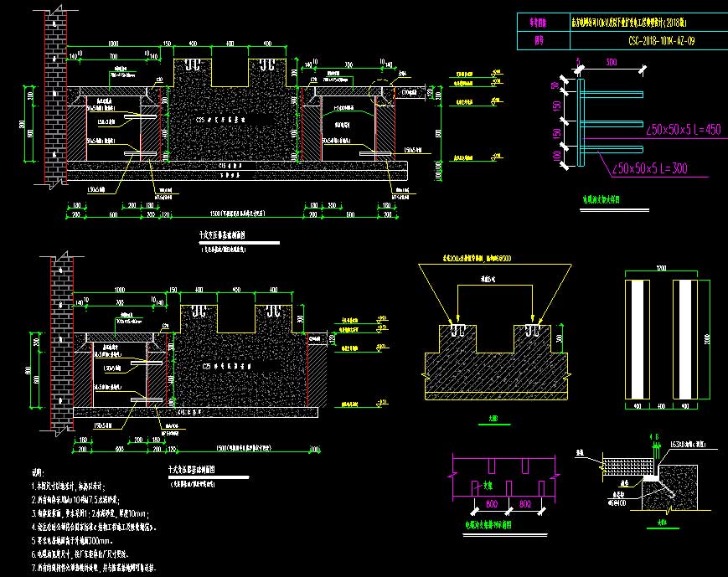728x577 pixels.
Task: Pick the ∠50×50×5 L=300 angle steel label
Action: point(649,168)
